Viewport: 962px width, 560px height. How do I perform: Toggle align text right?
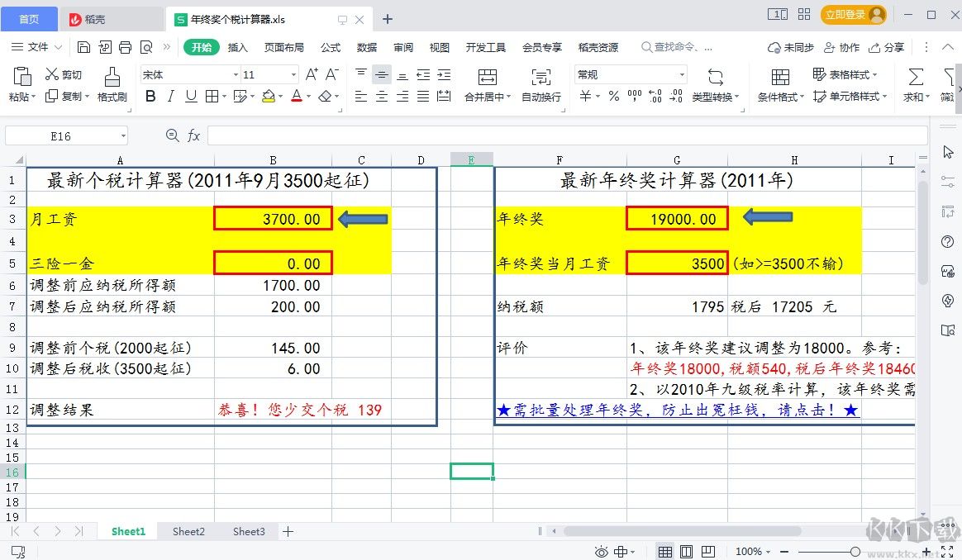click(402, 97)
